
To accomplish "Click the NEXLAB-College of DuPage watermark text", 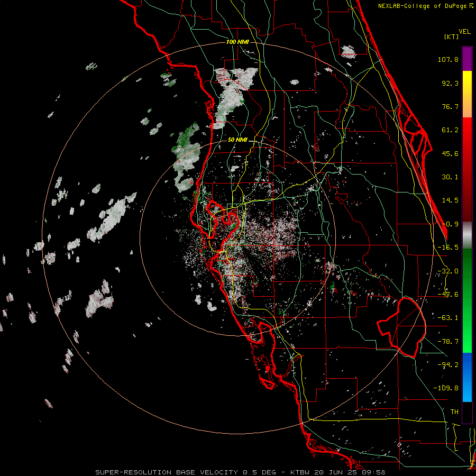I will click(x=426, y=6).
